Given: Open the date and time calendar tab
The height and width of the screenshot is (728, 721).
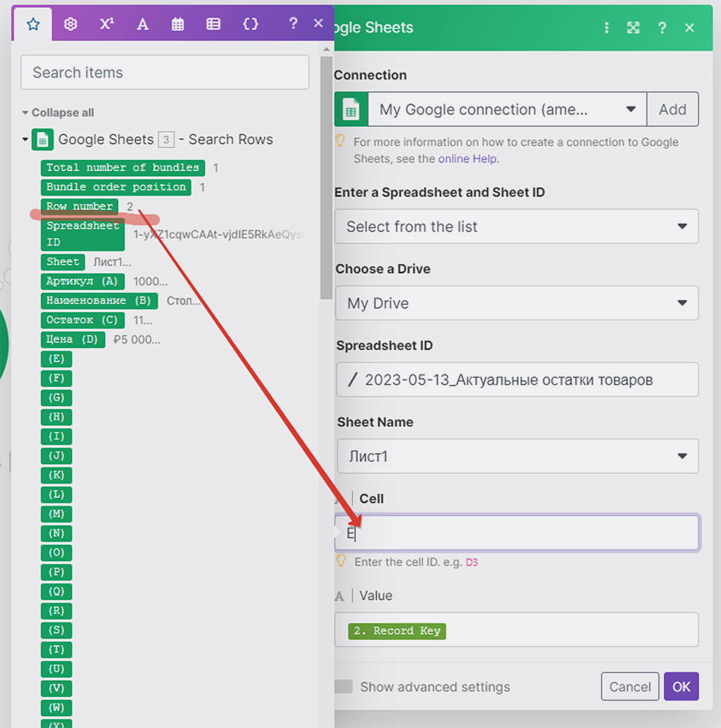Looking at the screenshot, I should (x=178, y=24).
